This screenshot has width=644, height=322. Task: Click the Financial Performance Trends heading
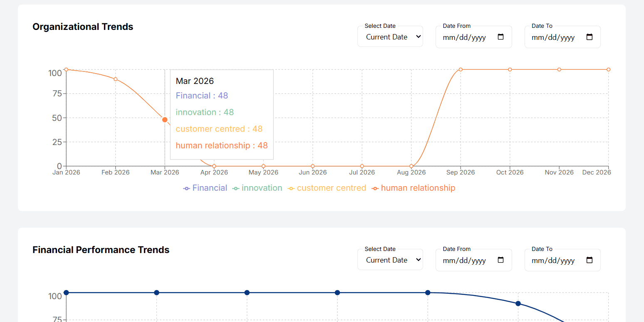tap(101, 250)
